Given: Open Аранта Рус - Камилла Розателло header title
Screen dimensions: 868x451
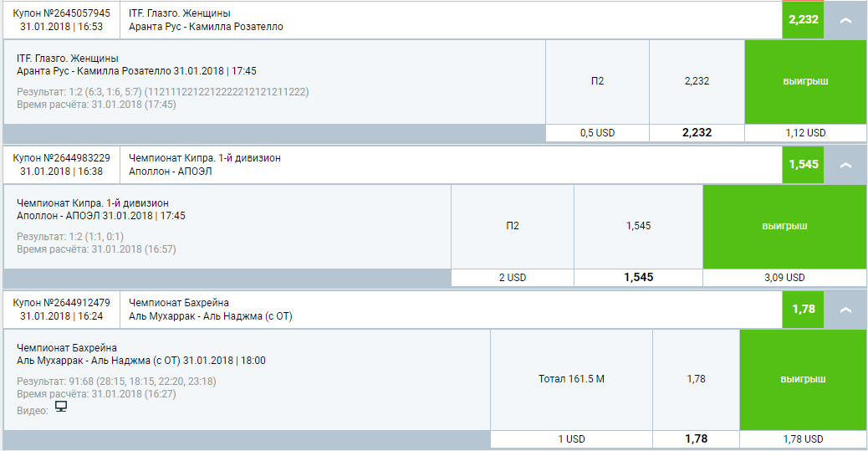Looking at the screenshot, I should point(206,27).
